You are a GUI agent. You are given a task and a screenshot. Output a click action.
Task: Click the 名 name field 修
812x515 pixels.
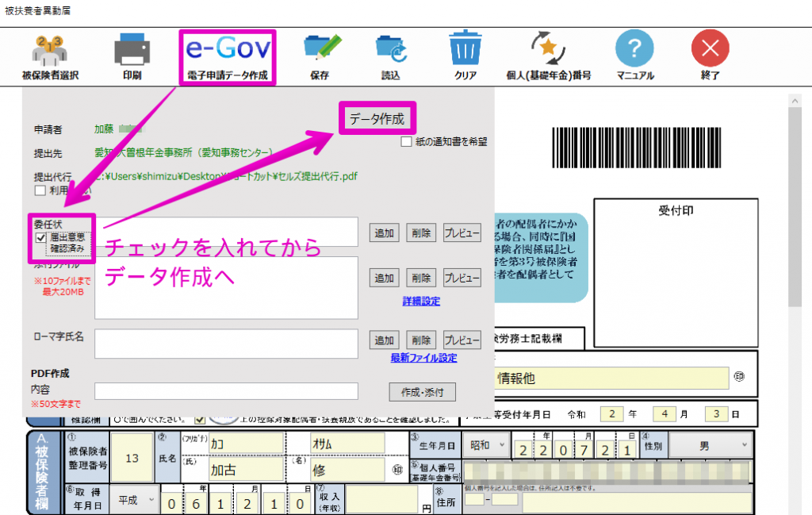coord(347,470)
